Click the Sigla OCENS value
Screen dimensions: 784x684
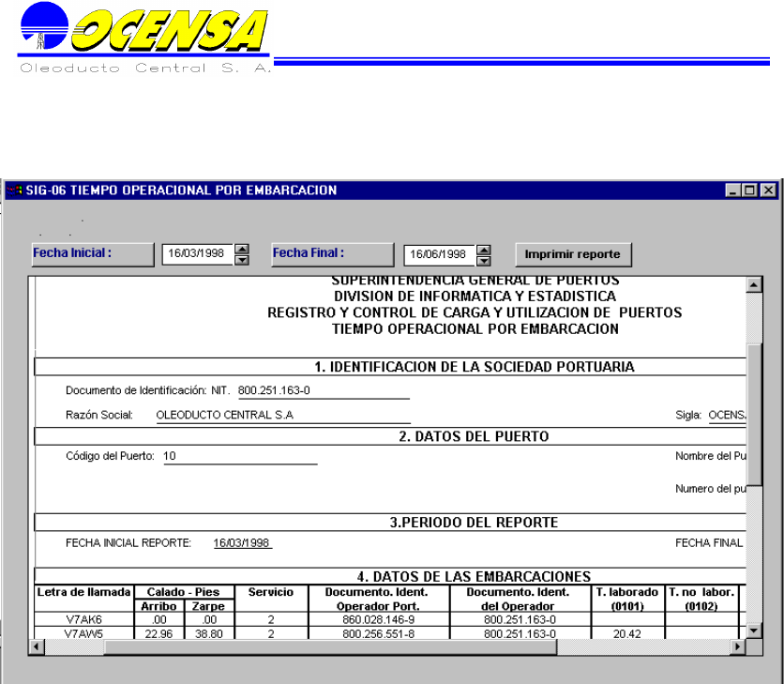click(727, 415)
